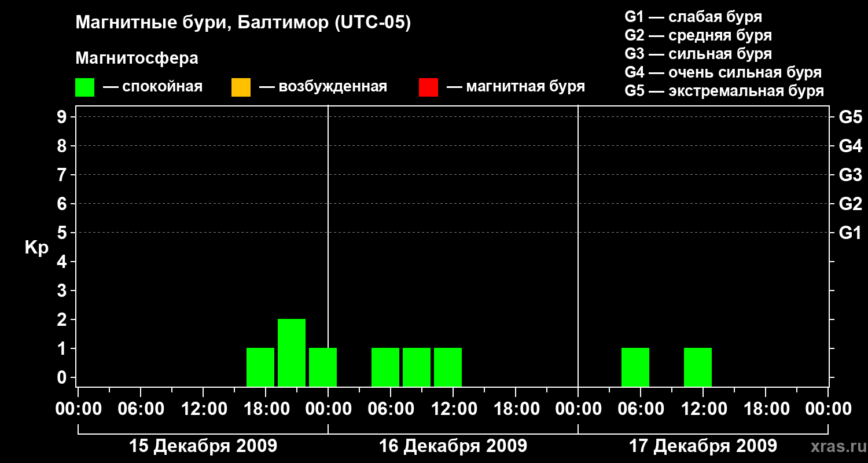Click 'G3 — сильная буря' legend line

pyautogui.click(x=698, y=54)
